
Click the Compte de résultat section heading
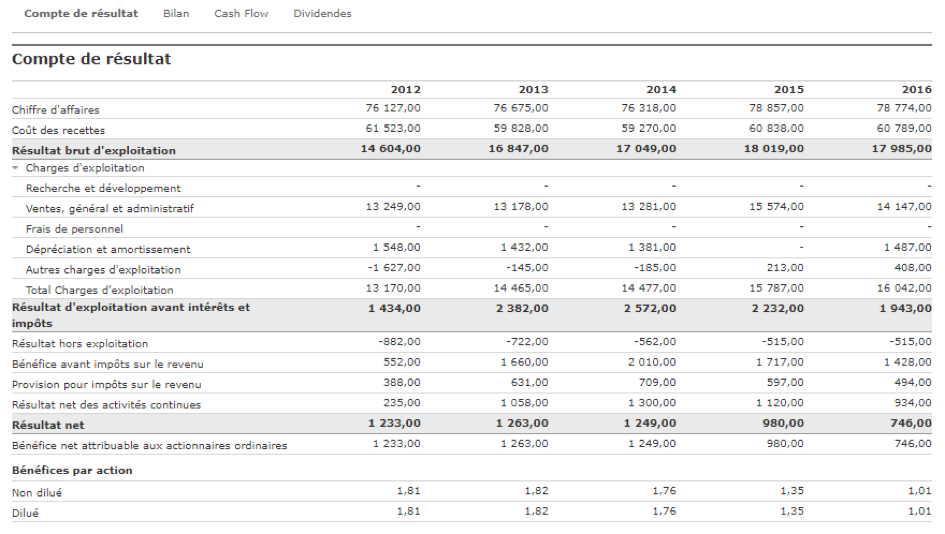[91, 59]
